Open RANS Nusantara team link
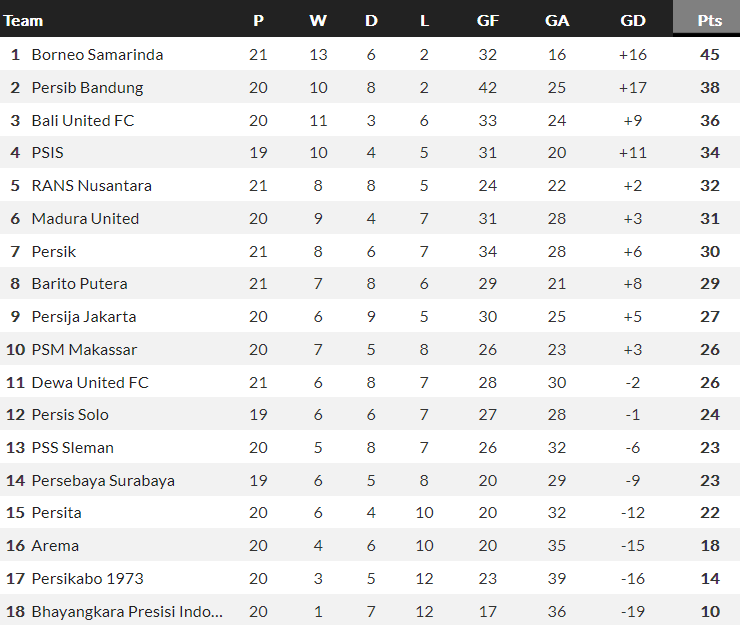The height and width of the screenshot is (625, 740). (x=92, y=186)
